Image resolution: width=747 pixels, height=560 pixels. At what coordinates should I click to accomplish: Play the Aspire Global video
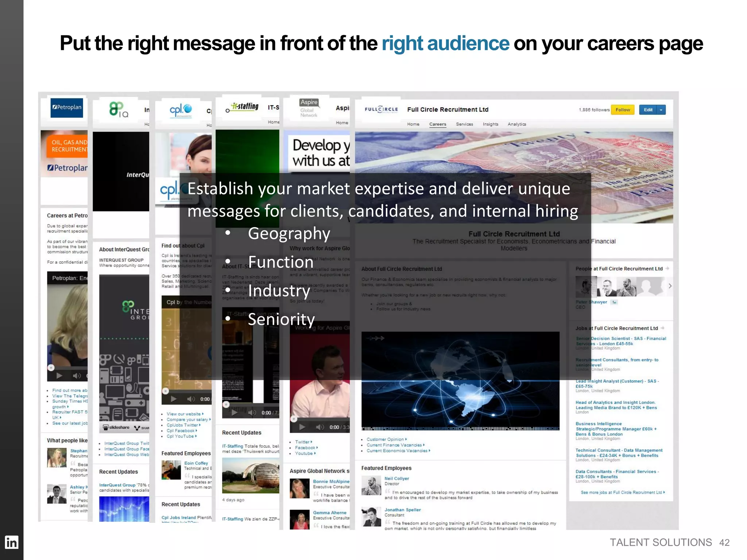pos(302,427)
